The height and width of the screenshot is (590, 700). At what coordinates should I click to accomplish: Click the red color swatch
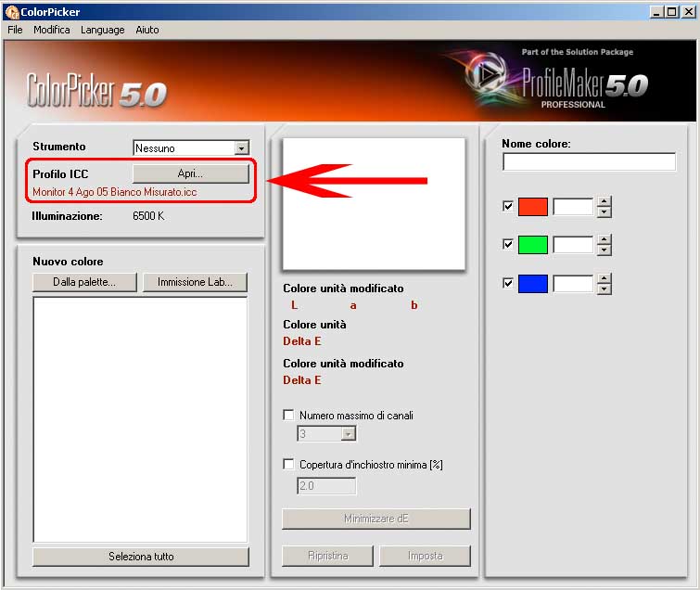click(x=532, y=207)
